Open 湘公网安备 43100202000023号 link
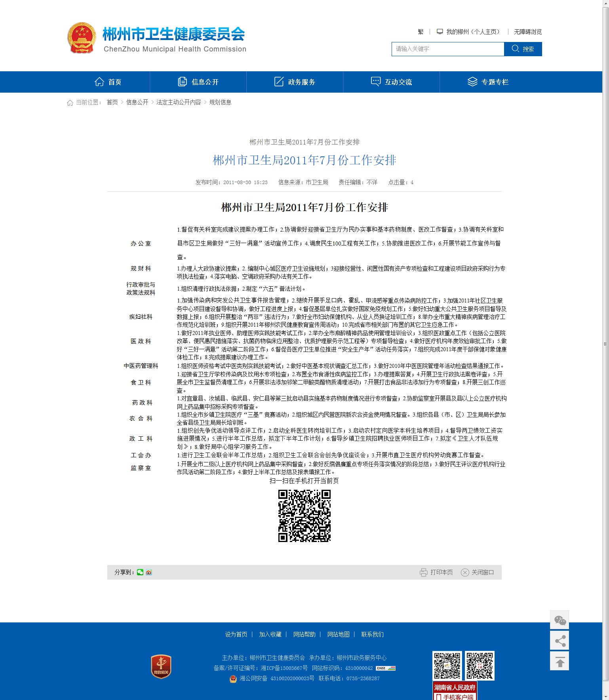Viewport: 609px width, 700px height. click(x=277, y=678)
